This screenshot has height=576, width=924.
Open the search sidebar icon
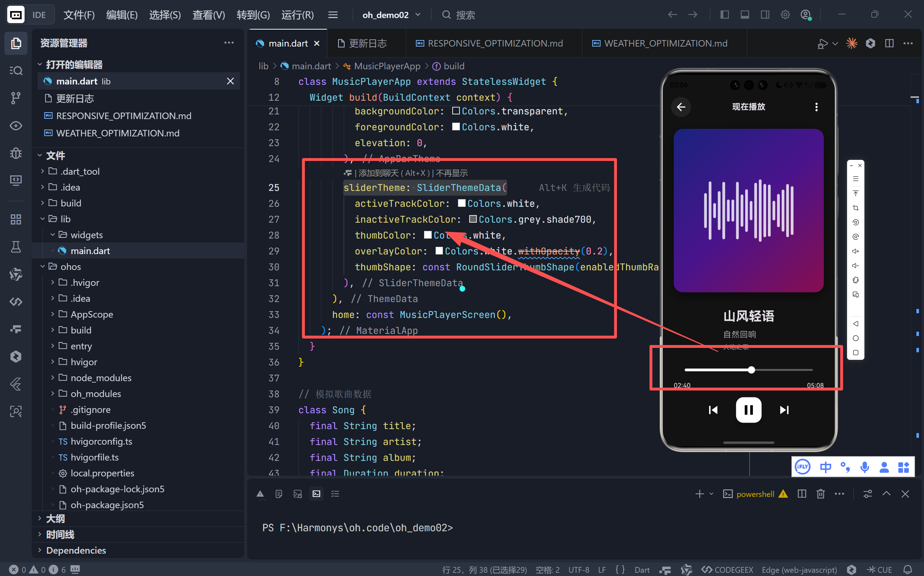(x=16, y=70)
